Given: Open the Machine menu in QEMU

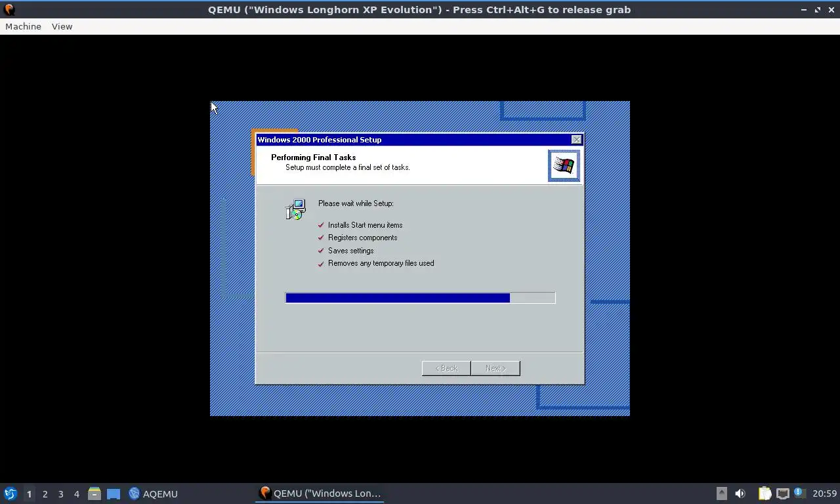Looking at the screenshot, I should (23, 26).
